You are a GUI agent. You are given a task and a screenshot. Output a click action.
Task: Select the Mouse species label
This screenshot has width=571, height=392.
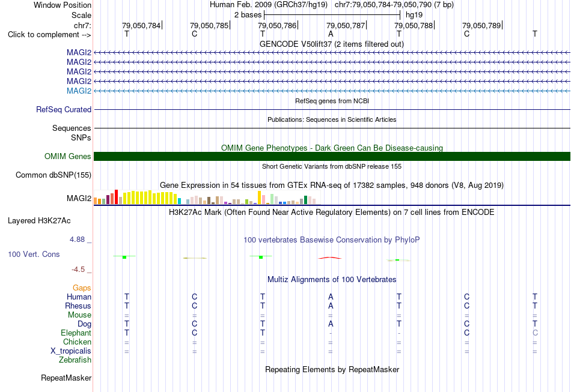click(79, 315)
